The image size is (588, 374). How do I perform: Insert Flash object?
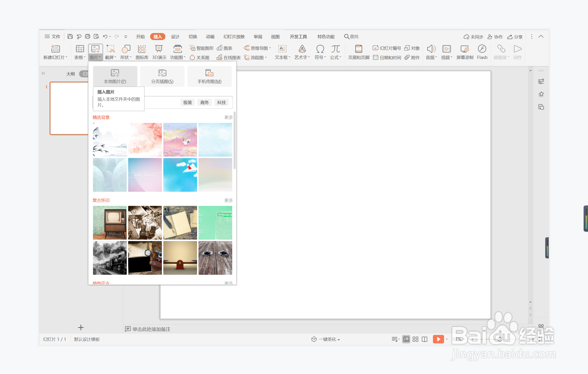pyautogui.click(x=482, y=52)
